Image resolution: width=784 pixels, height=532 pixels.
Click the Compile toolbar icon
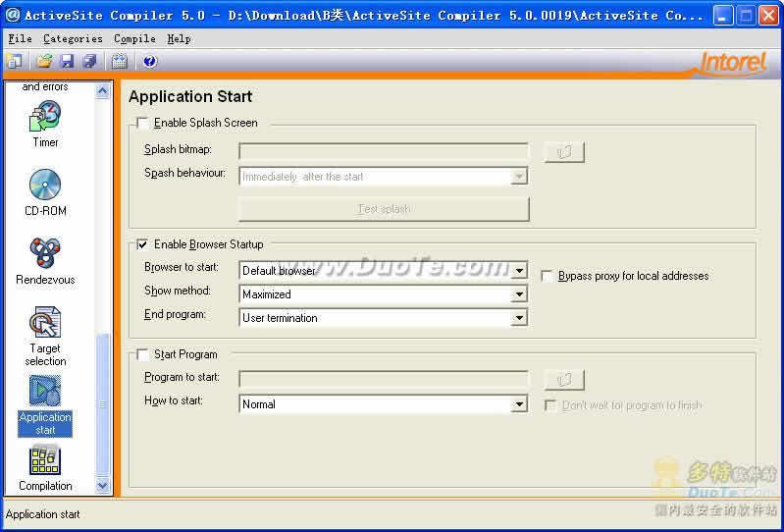click(119, 61)
